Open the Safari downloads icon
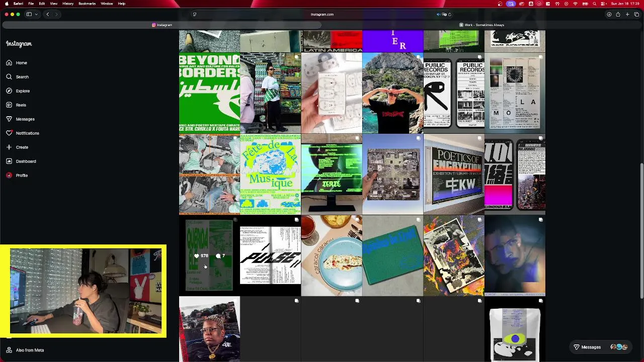The height and width of the screenshot is (362, 644). pos(609,14)
